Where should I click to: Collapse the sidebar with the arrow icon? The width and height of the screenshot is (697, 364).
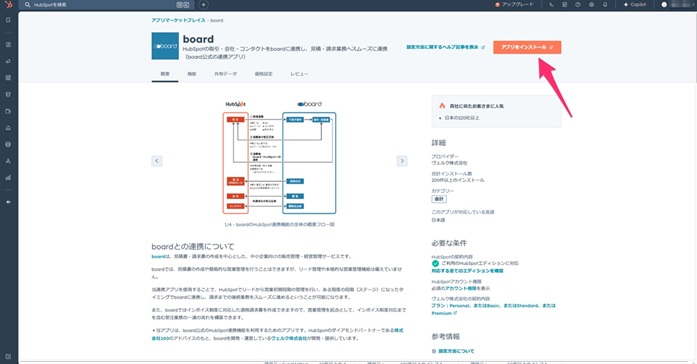[x=8, y=202]
